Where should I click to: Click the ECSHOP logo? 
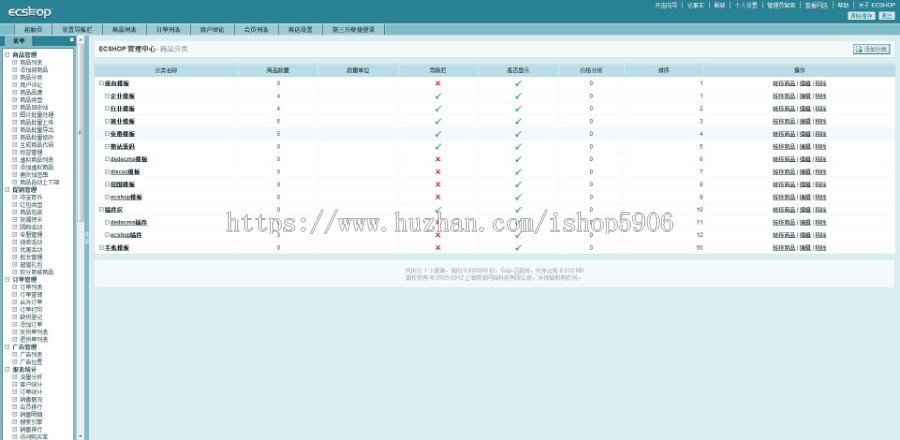pos(30,11)
